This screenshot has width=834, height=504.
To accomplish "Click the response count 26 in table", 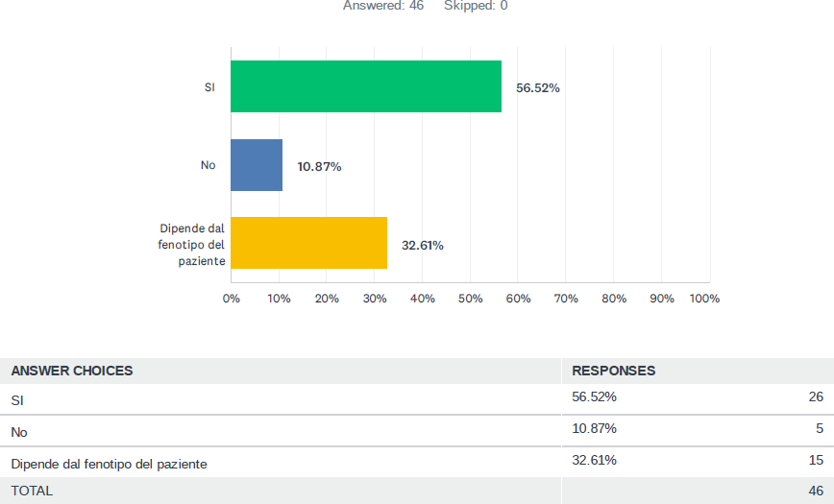I will pos(816,396).
